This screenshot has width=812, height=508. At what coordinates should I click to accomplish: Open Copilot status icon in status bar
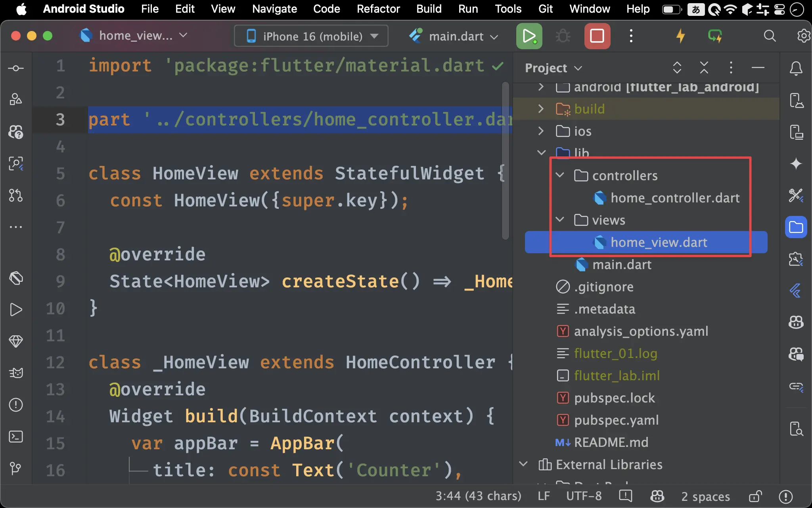[657, 496]
